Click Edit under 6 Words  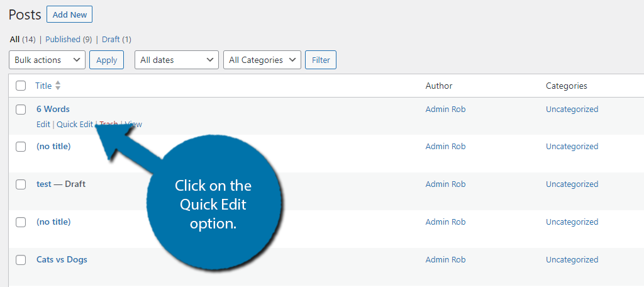(x=43, y=124)
